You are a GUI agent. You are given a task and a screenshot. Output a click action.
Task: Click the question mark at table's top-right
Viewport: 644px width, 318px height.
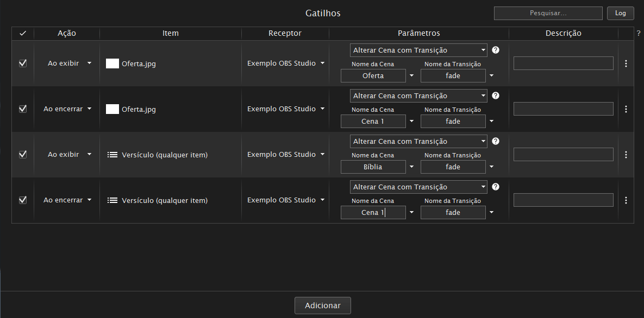click(x=639, y=33)
